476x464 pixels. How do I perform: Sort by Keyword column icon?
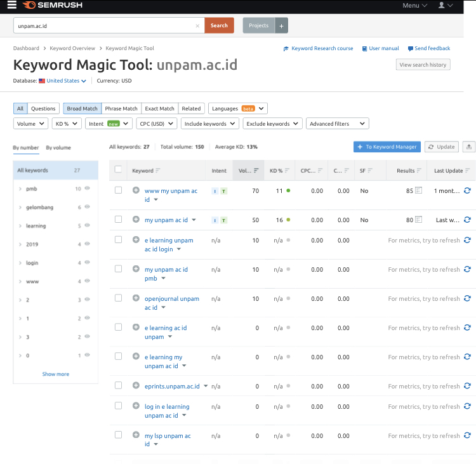tap(157, 171)
